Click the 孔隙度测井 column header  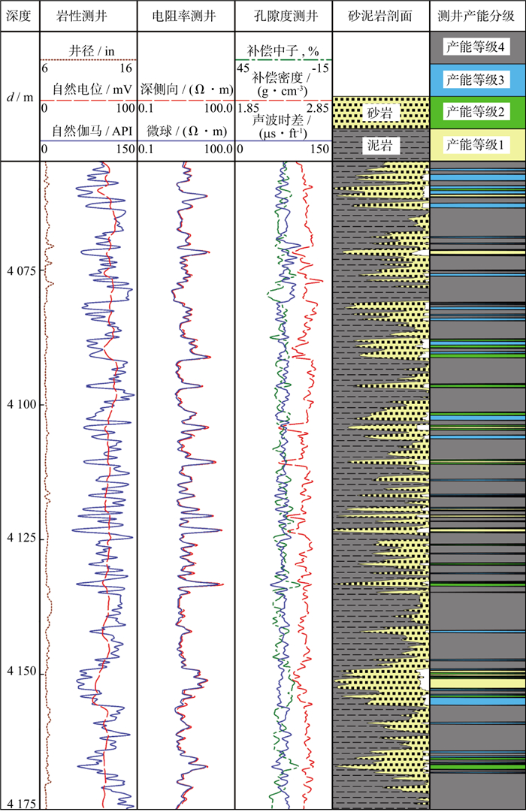click(283, 16)
